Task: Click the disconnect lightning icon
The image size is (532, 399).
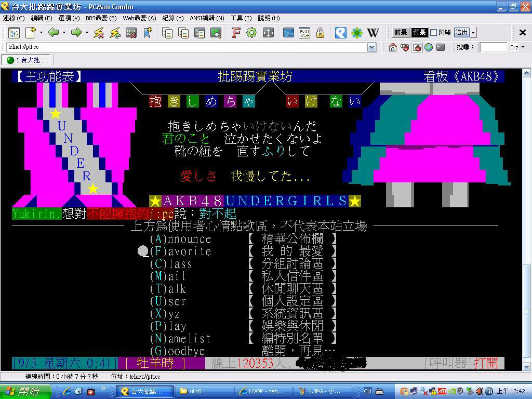Action: [x=99, y=33]
